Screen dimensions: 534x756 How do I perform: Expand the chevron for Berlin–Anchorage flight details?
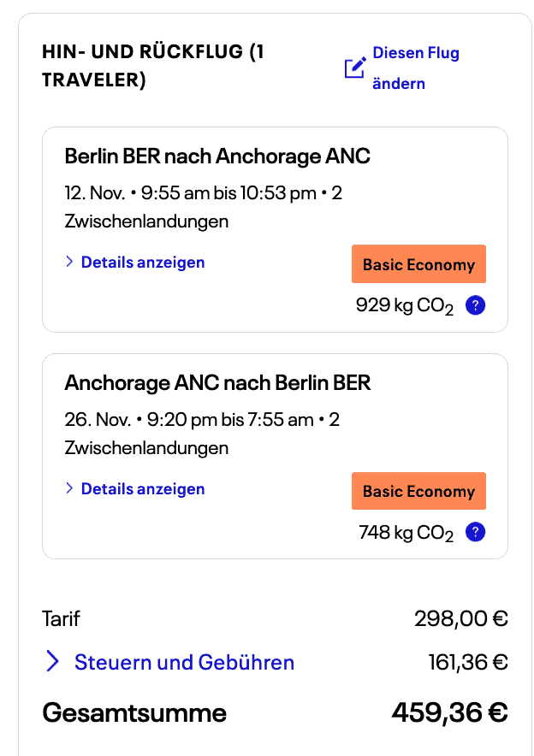(69, 263)
